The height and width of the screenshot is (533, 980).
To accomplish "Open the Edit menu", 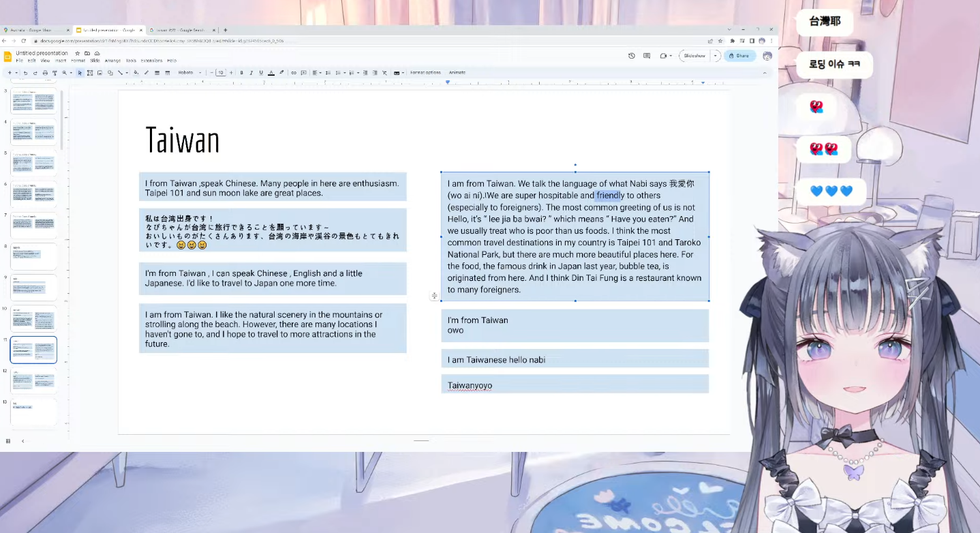I will tap(31, 61).
